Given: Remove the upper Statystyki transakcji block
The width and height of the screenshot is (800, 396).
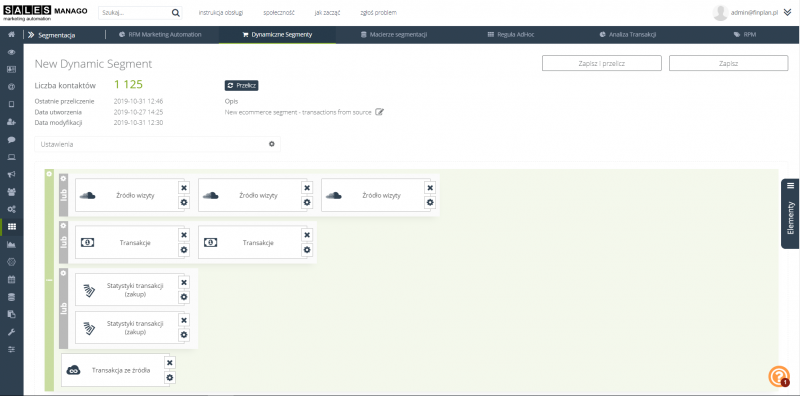Looking at the screenshot, I should coord(184,282).
